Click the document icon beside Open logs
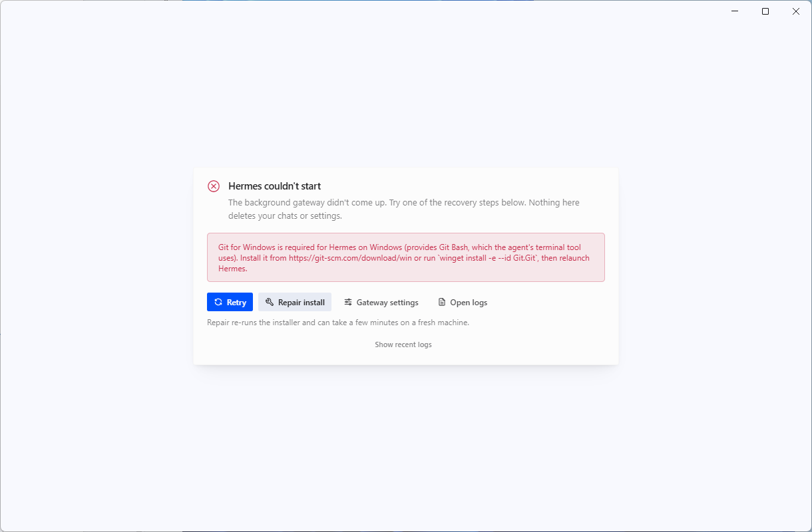 (x=442, y=302)
